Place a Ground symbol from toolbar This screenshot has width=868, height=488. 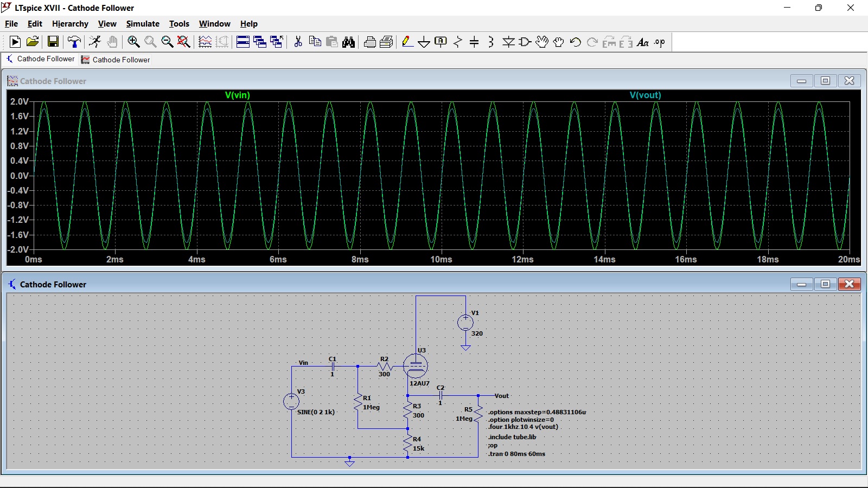coord(424,42)
